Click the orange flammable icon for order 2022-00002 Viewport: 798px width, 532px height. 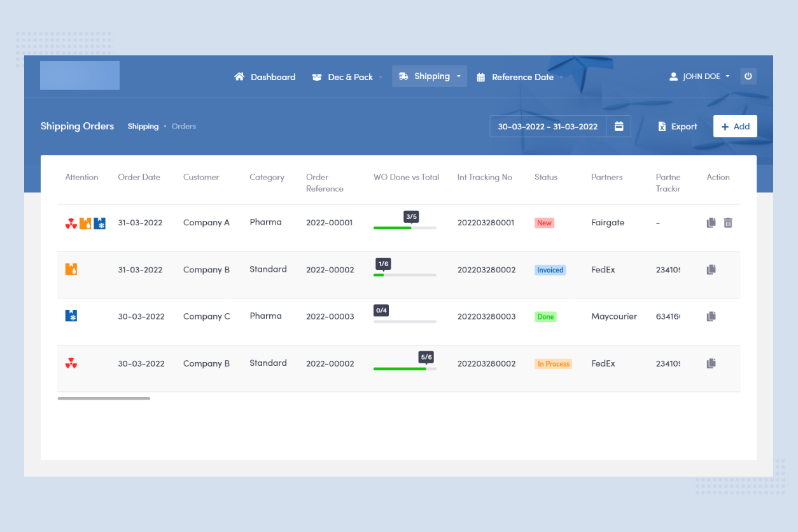(71, 269)
